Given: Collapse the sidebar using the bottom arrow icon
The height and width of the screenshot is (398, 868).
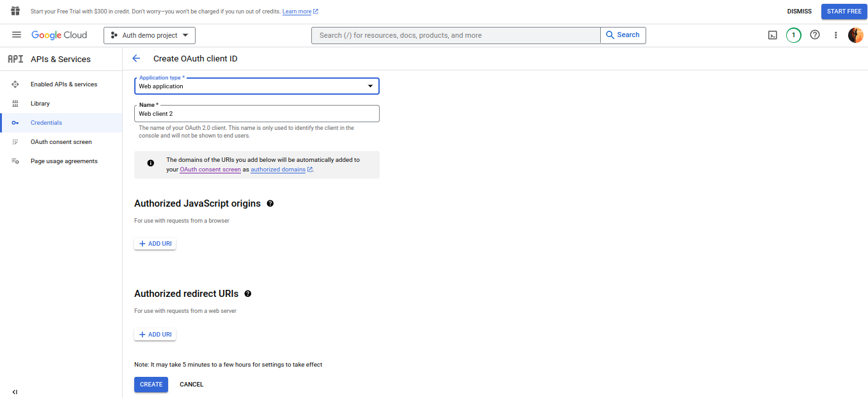Looking at the screenshot, I should (x=15, y=392).
